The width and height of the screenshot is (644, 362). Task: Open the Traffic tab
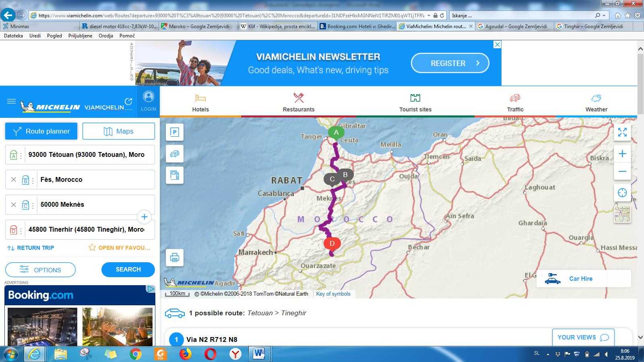pos(515,103)
